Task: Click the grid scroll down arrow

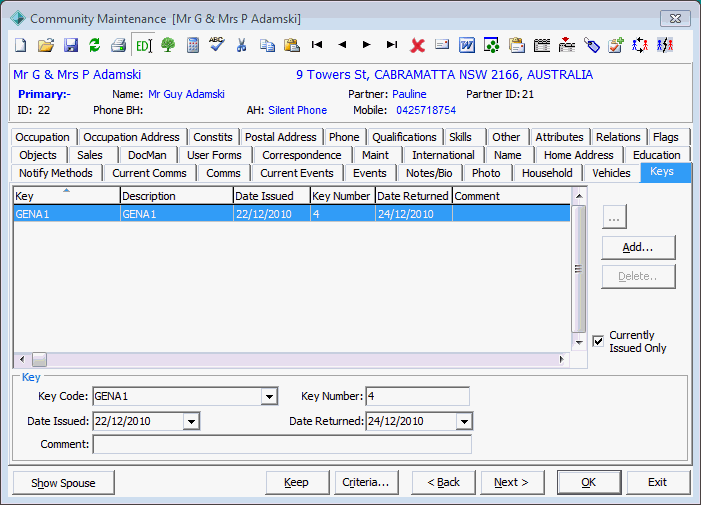Action: pos(579,342)
